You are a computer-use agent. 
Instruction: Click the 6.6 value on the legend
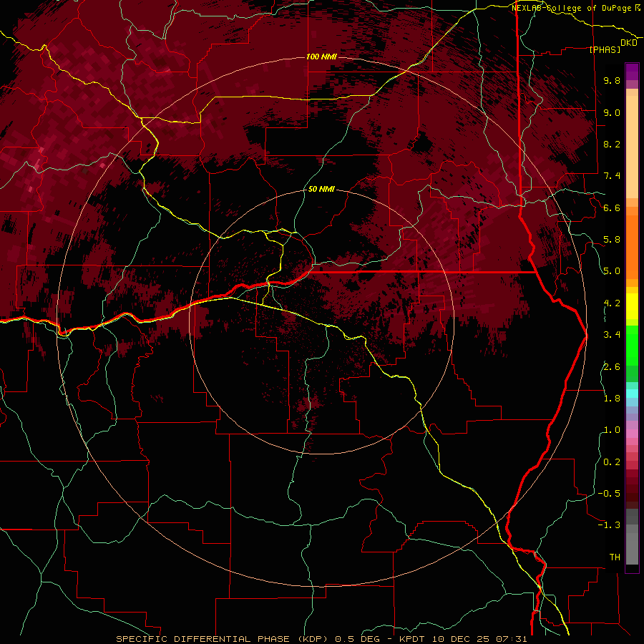[612, 208]
